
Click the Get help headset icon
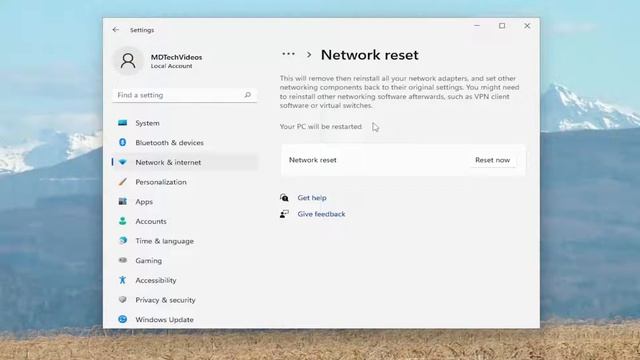284,198
